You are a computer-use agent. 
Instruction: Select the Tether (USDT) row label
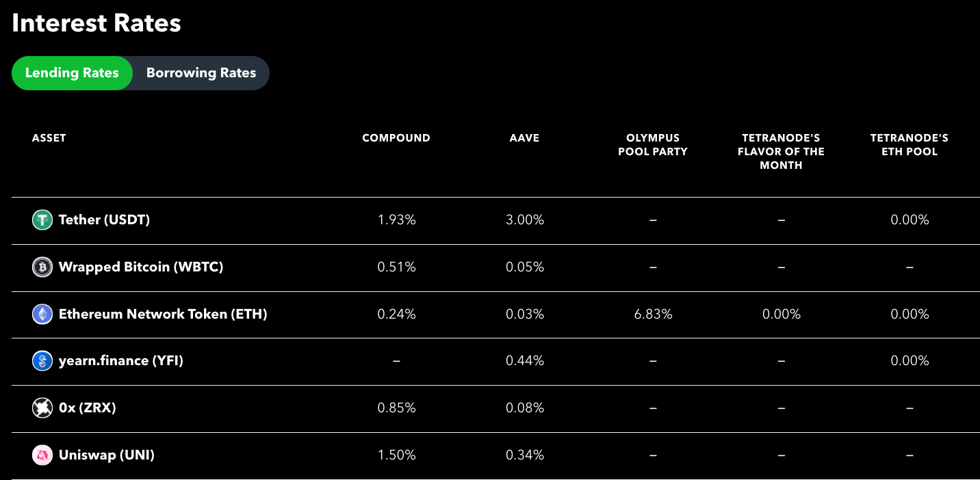tap(103, 219)
